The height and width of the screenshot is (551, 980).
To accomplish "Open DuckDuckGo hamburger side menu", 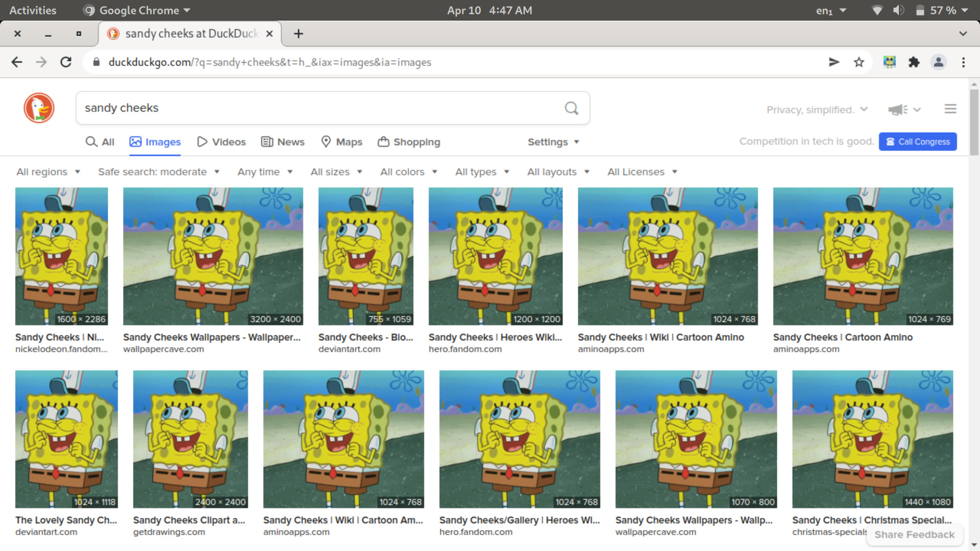I will point(950,109).
